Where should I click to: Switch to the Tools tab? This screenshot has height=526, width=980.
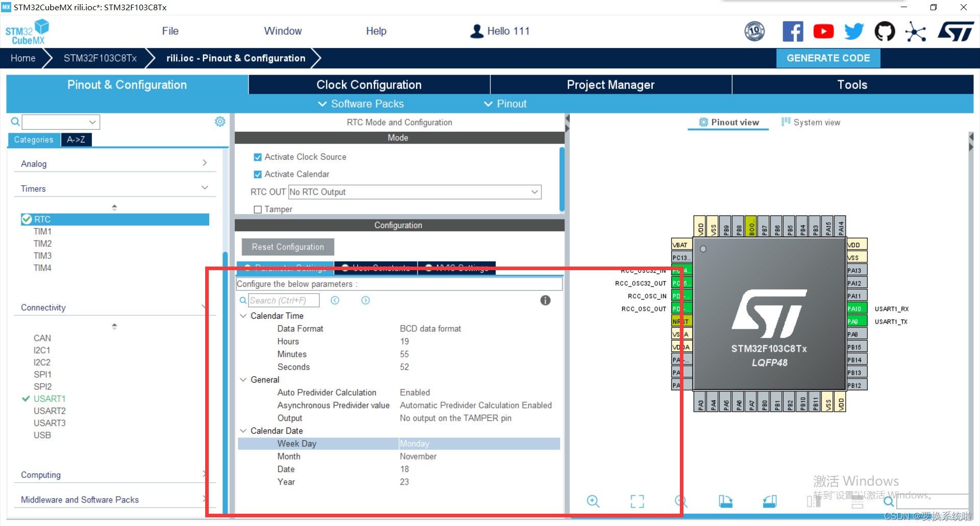pyautogui.click(x=852, y=85)
